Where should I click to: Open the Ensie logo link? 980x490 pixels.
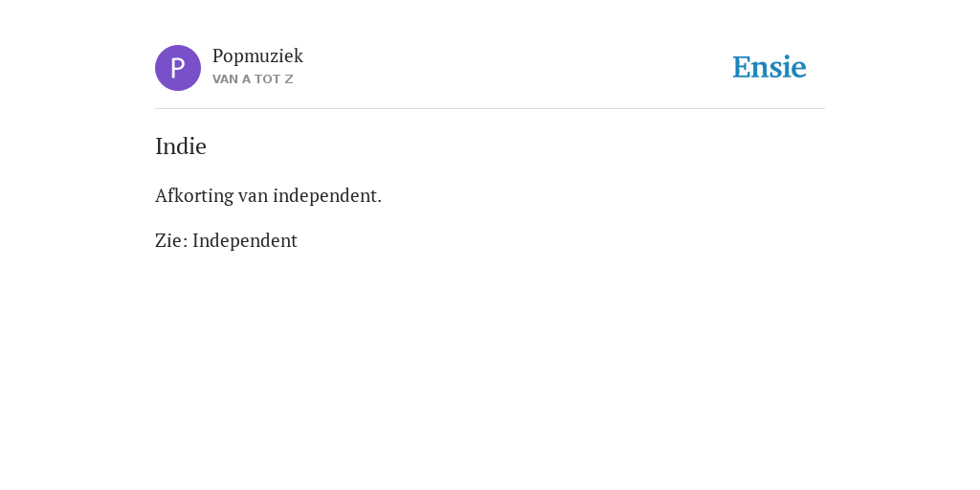769,67
